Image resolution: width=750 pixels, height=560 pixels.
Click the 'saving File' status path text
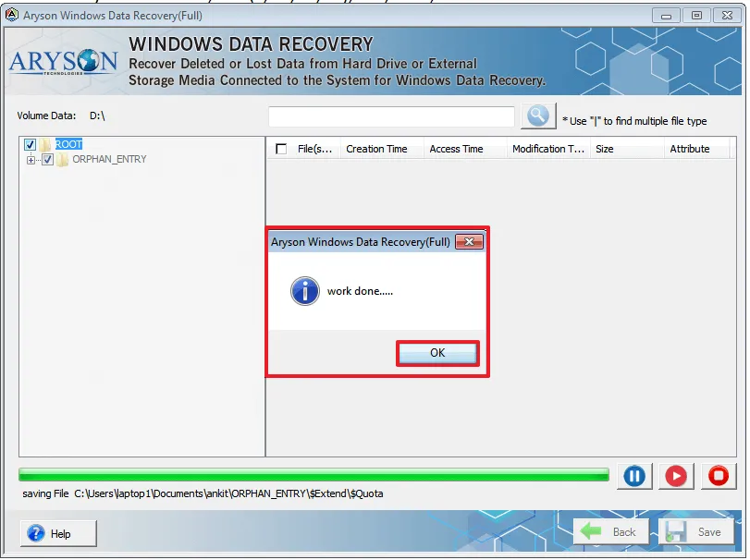click(x=203, y=493)
